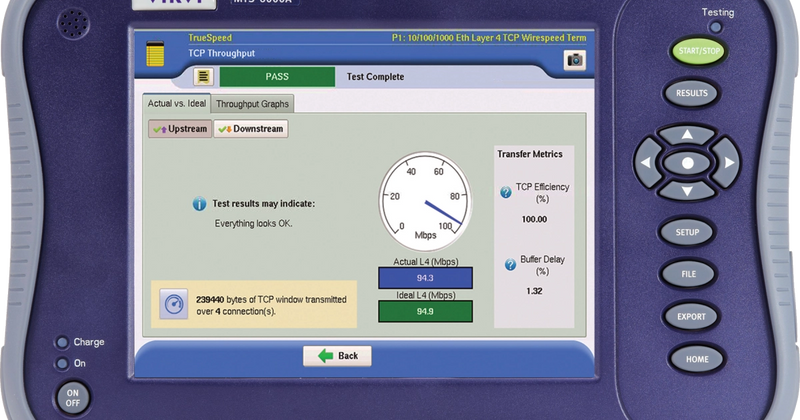Go Back to previous screen
This screenshot has height=420, width=800.
[337, 356]
